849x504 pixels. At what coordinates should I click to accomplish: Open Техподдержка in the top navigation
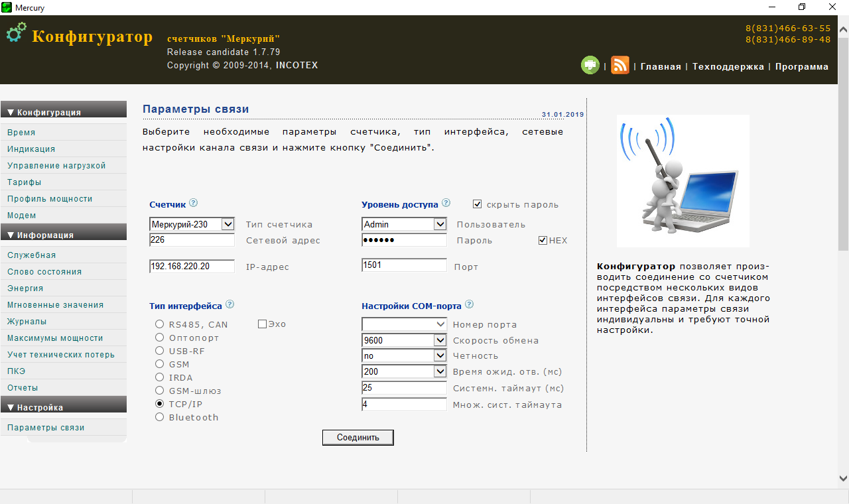click(728, 66)
